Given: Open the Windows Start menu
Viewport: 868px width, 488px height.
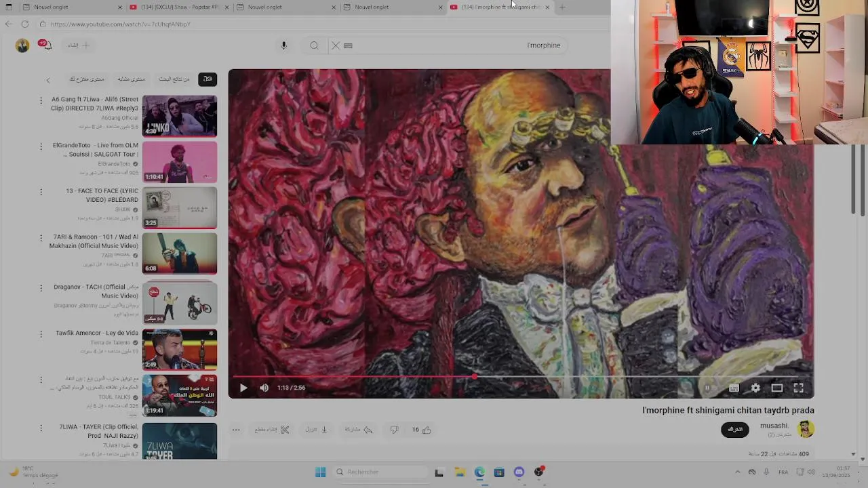Looking at the screenshot, I should tap(320, 472).
